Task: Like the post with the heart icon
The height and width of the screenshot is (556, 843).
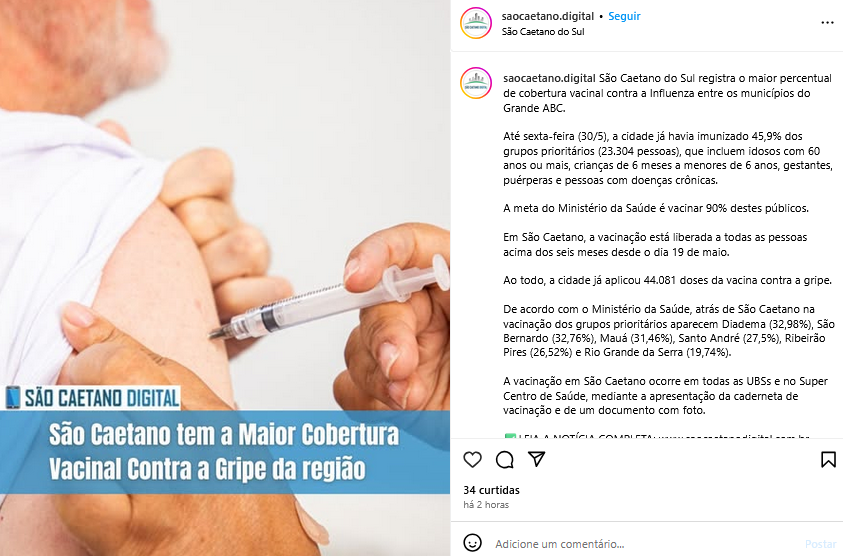Action: pos(473,460)
